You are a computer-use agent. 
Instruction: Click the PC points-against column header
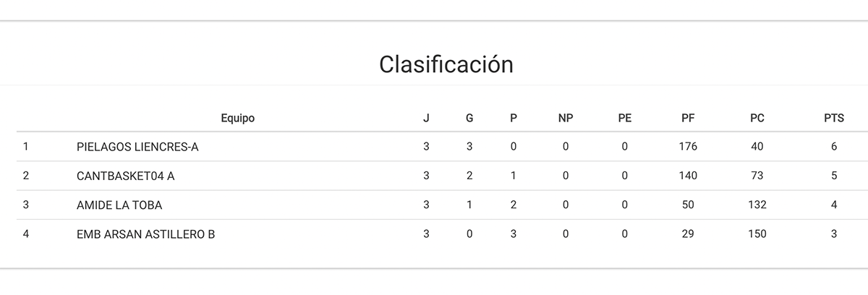pos(757,119)
